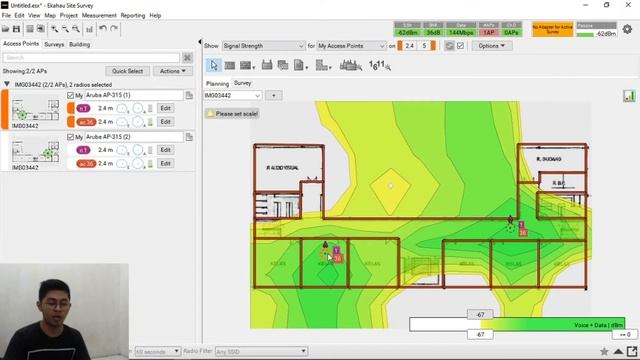Image resolution: width=640 pixels, height=360 pixels.
Task: Toggle the legend chart icon above map
Action: [x=629, y=96]
